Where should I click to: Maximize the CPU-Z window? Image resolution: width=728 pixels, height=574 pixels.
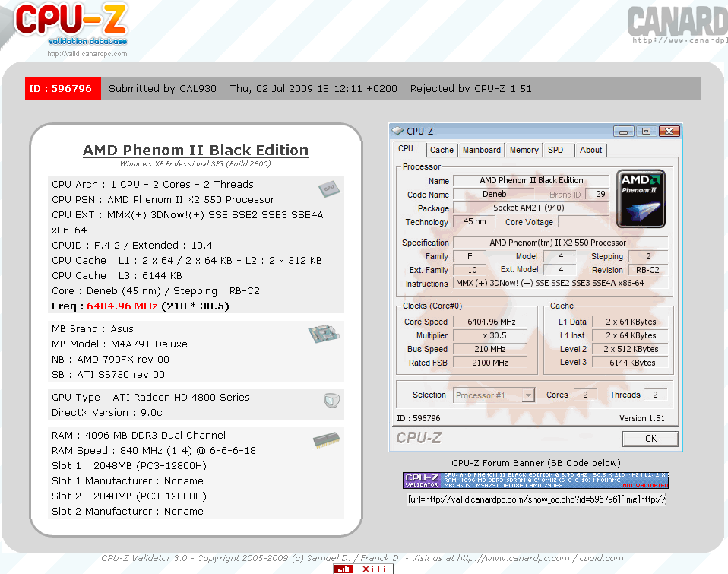tap(646, 132)
